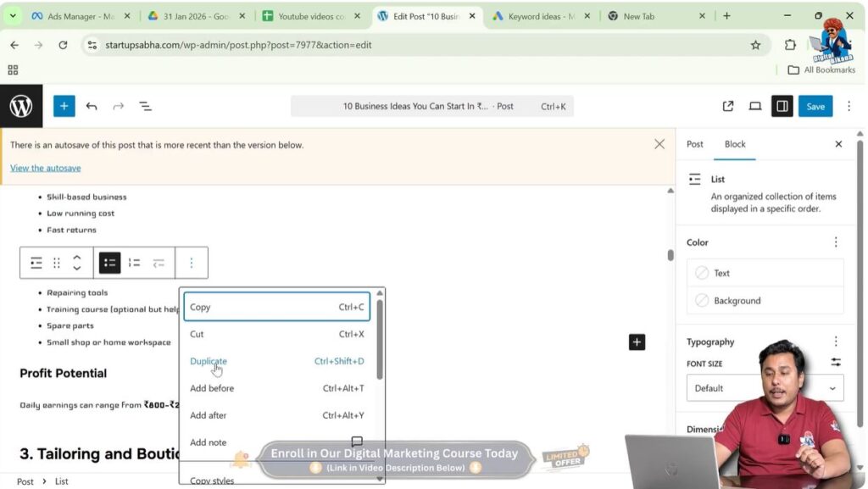Save the post with Save button
Screen dimensions: 868x489
tap(815, 106)
